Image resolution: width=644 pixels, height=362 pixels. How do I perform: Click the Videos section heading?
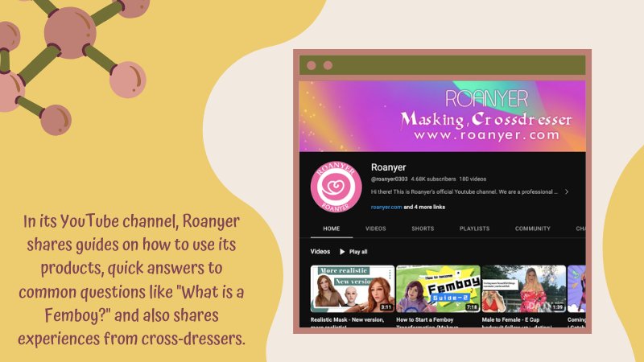(320, 252)
